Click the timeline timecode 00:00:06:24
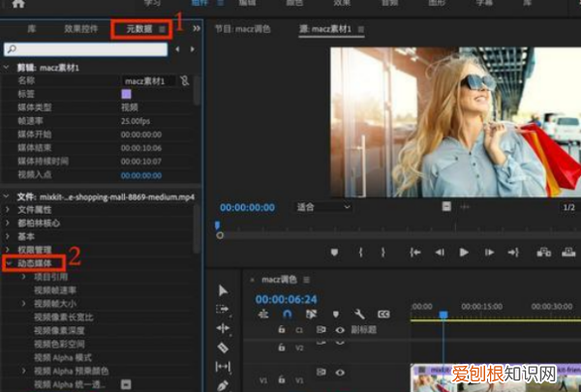 286,299
